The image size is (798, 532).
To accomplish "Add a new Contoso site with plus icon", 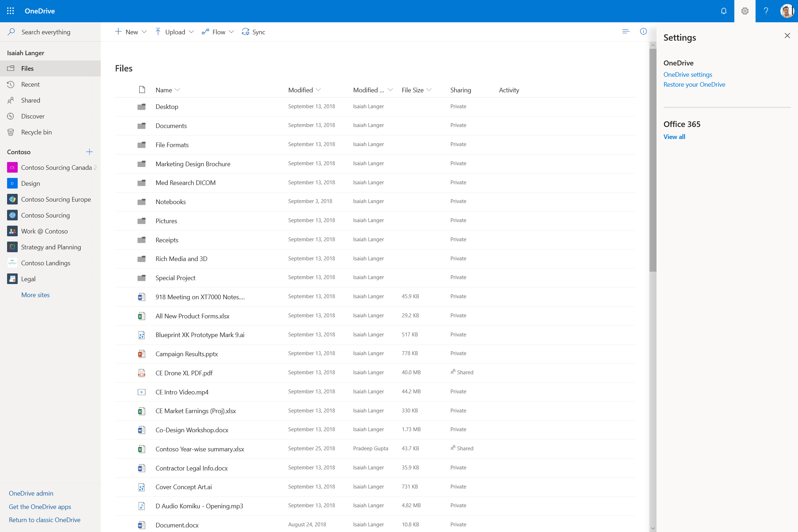I will pyautogui.click(x=89, y=152).
